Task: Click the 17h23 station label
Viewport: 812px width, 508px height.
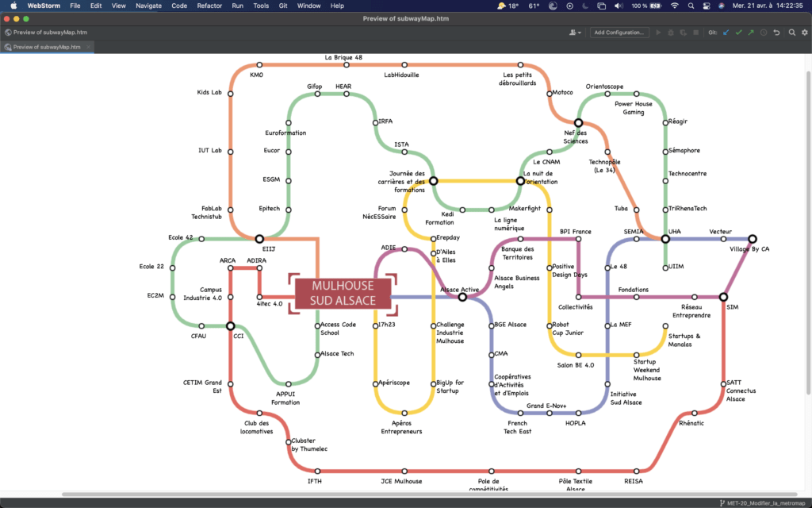Action: (386, 325)
